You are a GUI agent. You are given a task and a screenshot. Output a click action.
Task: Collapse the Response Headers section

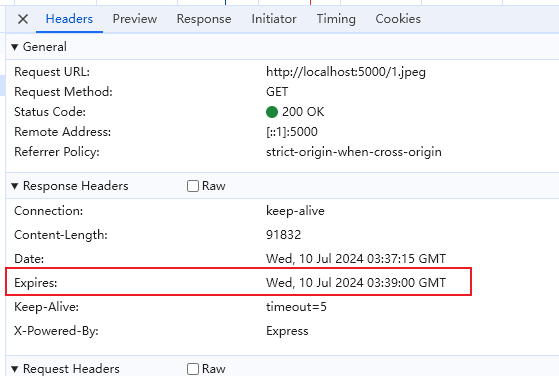15,186
